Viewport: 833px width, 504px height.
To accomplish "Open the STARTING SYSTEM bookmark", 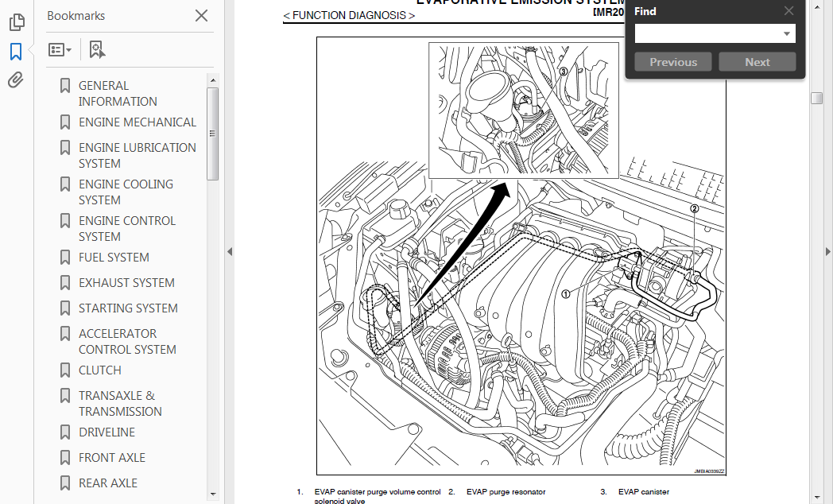I will 128,308.
